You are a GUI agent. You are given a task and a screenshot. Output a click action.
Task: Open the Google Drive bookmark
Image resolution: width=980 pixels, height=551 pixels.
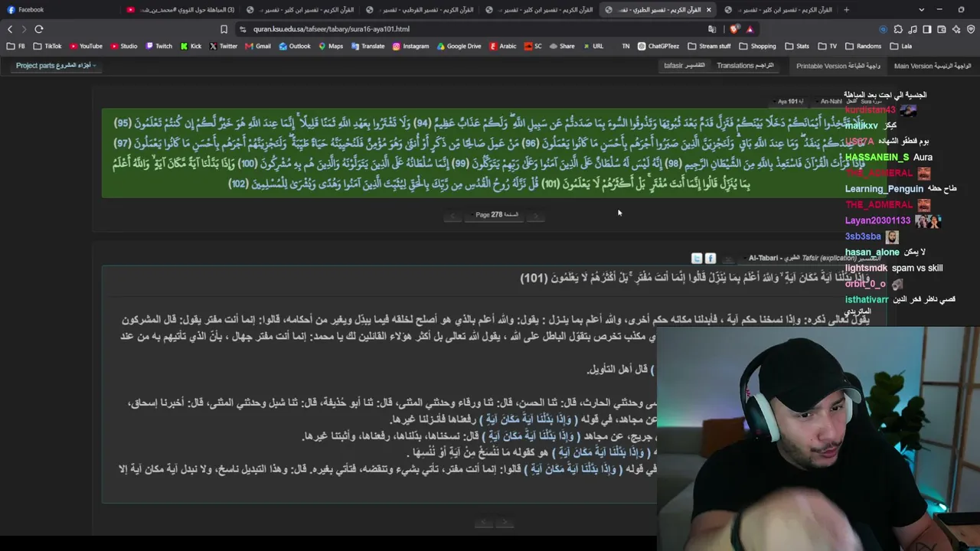click(459, 46)
